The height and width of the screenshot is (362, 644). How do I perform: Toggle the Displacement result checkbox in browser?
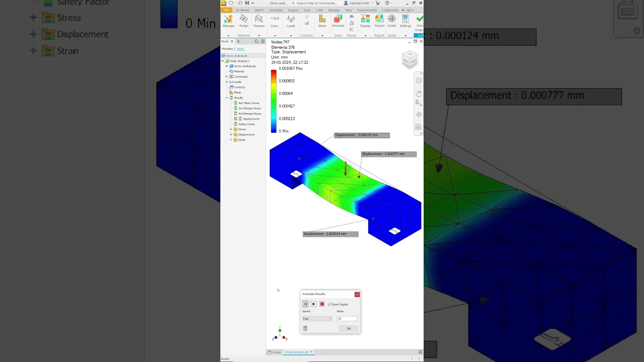(236, 119)
